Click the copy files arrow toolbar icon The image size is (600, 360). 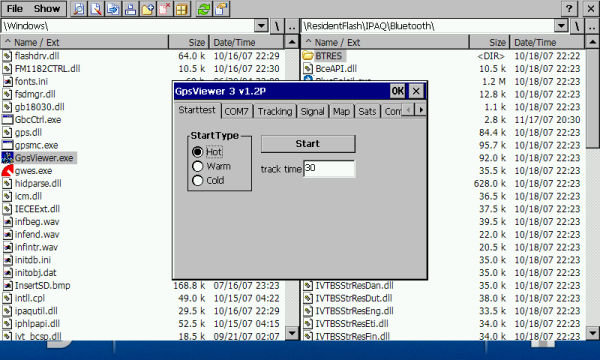point(113,9)
